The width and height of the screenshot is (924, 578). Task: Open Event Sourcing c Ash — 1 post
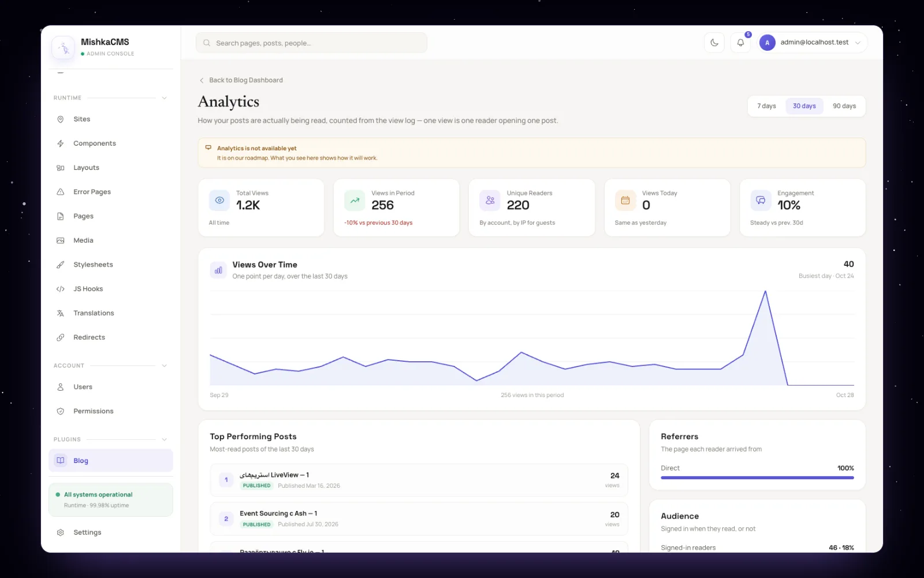(x=419, y=519)
